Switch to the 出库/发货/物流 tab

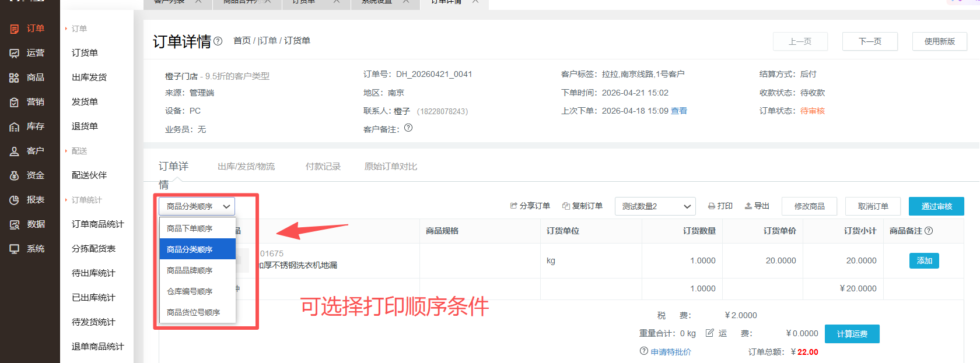246,167
